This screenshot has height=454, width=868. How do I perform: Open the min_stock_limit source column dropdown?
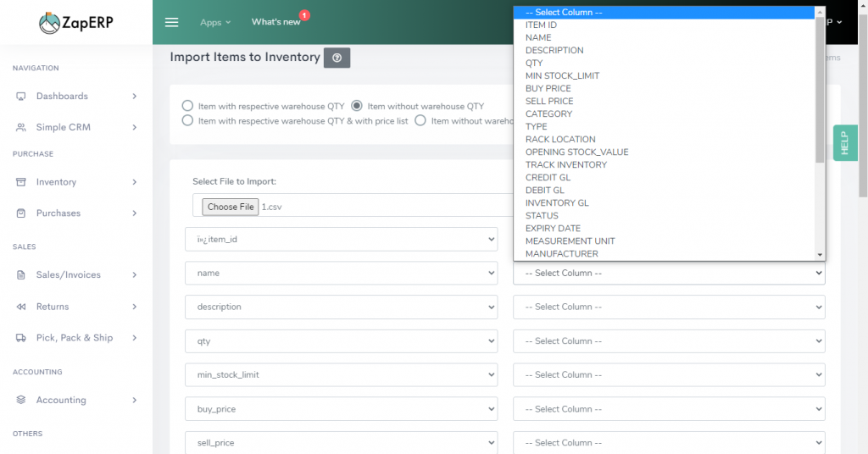click(341, 375)
